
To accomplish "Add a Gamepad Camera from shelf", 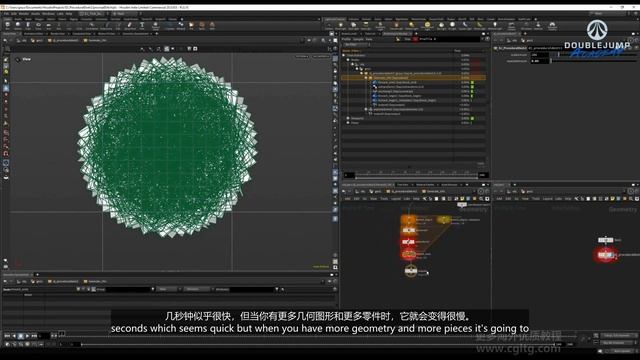I will pos(552,26).
